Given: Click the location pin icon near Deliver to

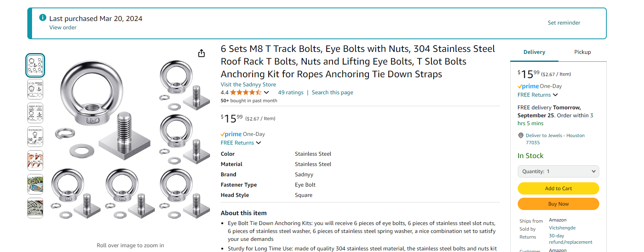Looking at the screenshot, I should (x=521, y=136).
